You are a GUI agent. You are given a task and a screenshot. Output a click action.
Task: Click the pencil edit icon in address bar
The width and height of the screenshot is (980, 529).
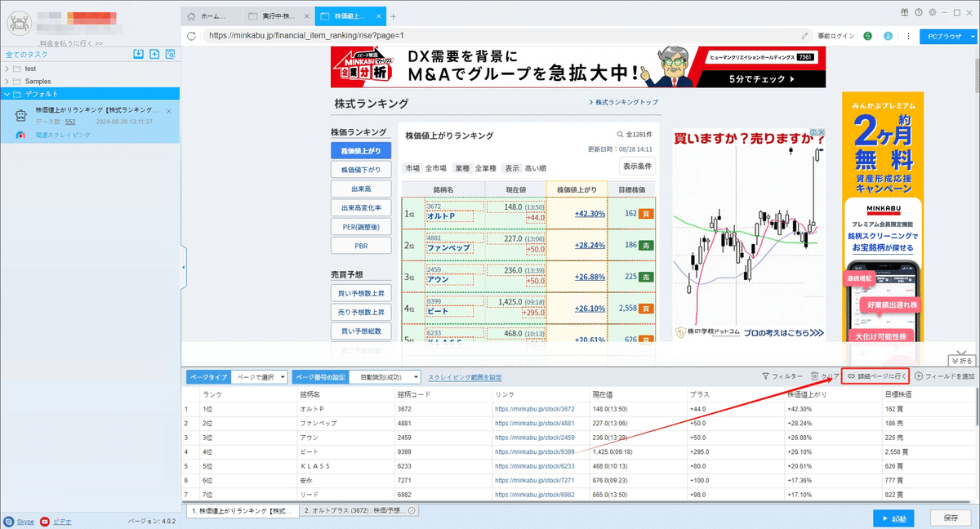tap(804, 36)
